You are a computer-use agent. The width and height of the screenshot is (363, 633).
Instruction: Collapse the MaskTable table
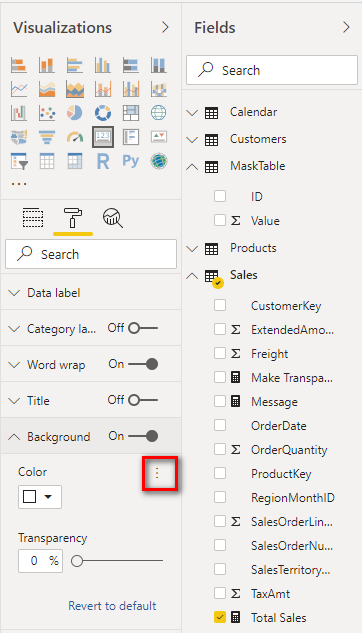(x=192, y=166)
